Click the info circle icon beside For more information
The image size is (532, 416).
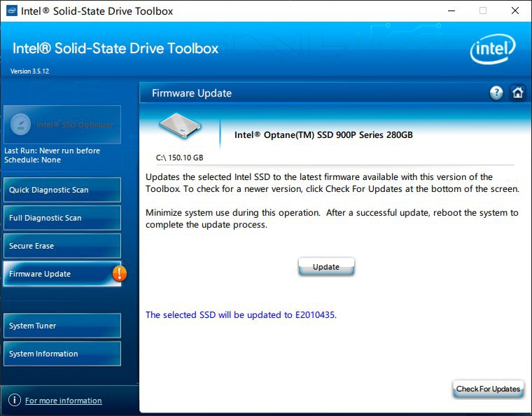[x=15, y=400]
